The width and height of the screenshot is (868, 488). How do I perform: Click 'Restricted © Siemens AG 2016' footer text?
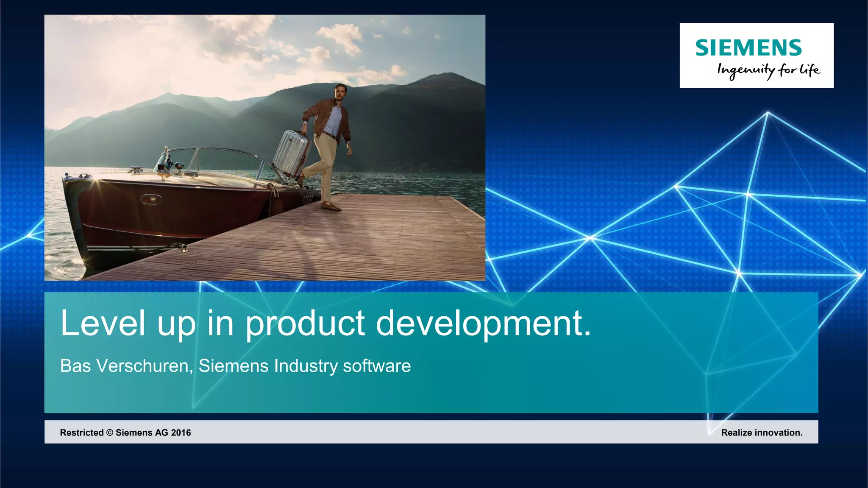click(125, 432)
